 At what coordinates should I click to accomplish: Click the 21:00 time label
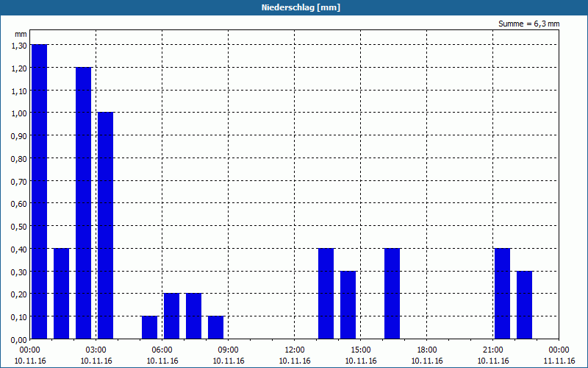pos(492,350)
